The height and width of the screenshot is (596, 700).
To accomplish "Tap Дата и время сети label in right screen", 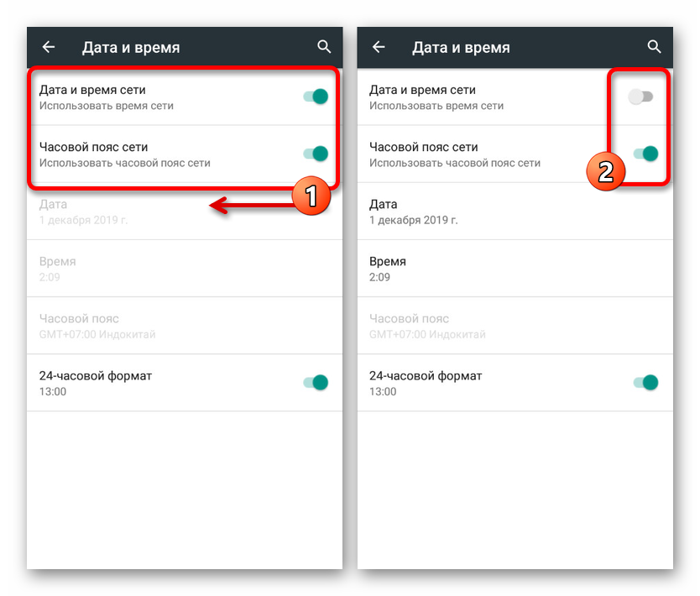I will coord(422,90).
